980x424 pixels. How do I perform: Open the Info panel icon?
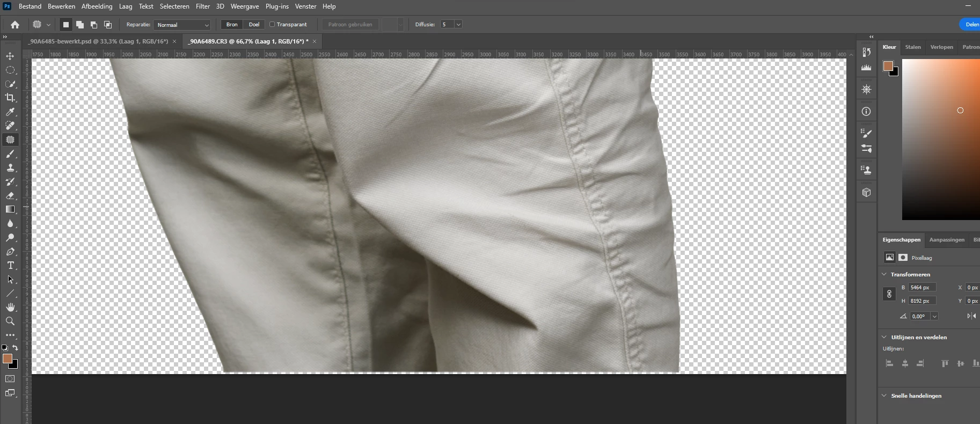tap(866, 112)
